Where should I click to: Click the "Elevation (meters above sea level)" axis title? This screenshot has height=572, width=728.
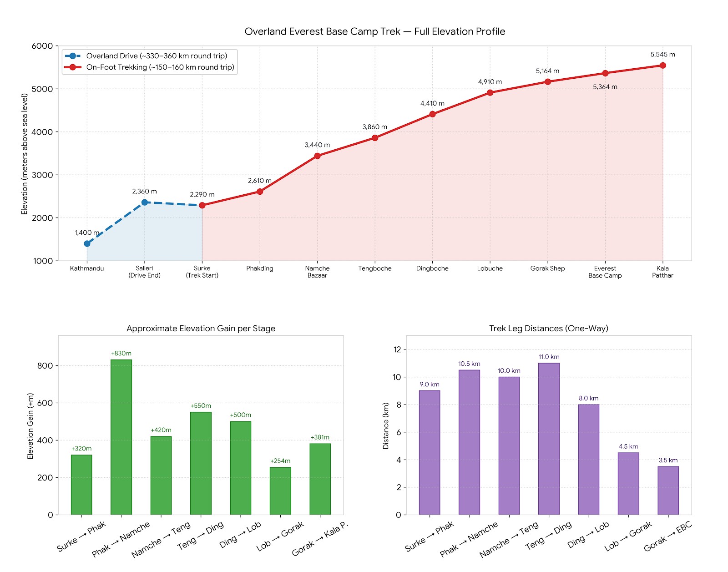coord(25,154)
